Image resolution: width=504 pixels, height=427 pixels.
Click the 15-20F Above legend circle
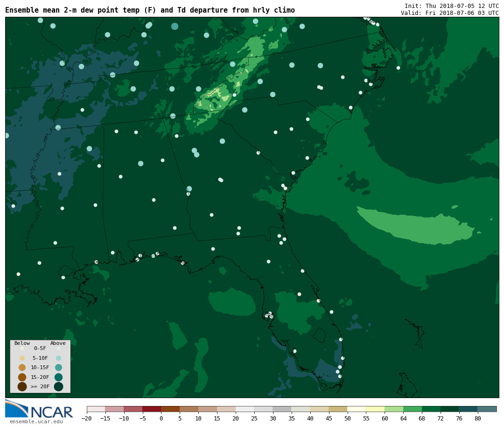click(58, 377)
